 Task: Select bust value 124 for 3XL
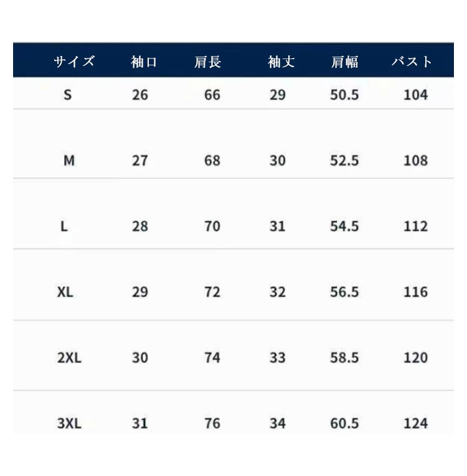click(415, 424)
